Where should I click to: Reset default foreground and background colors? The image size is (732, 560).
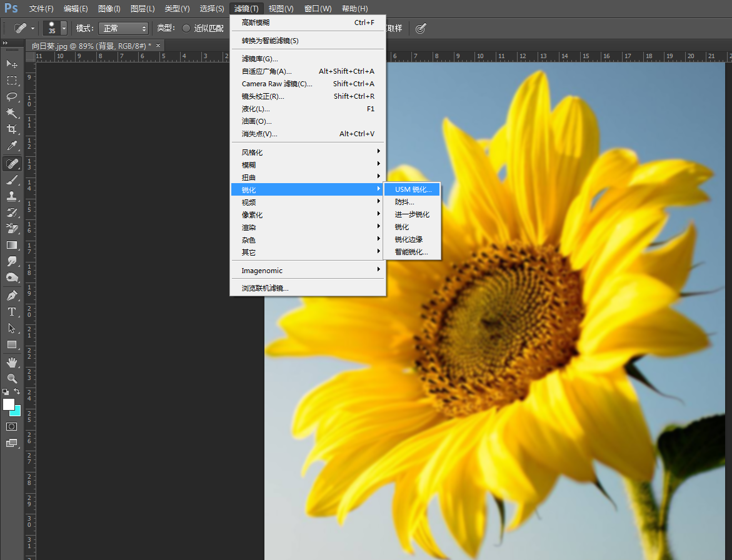(6, 392)
